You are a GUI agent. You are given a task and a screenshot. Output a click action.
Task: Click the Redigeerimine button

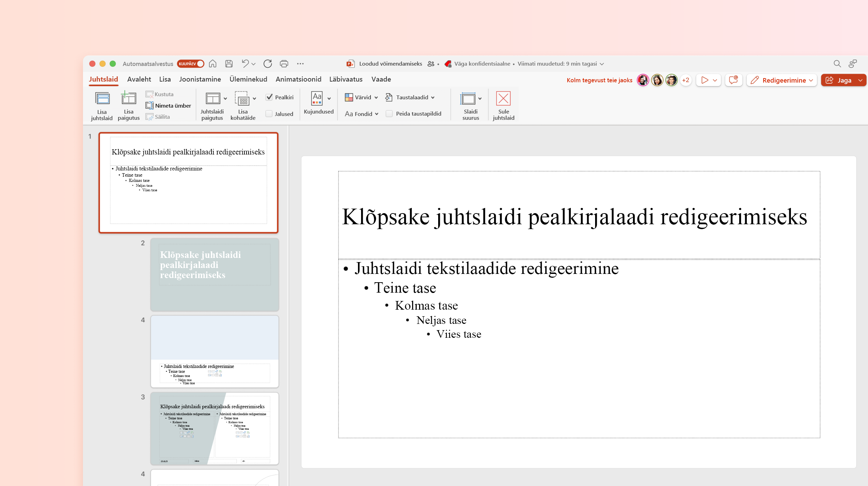coord(783,80)
